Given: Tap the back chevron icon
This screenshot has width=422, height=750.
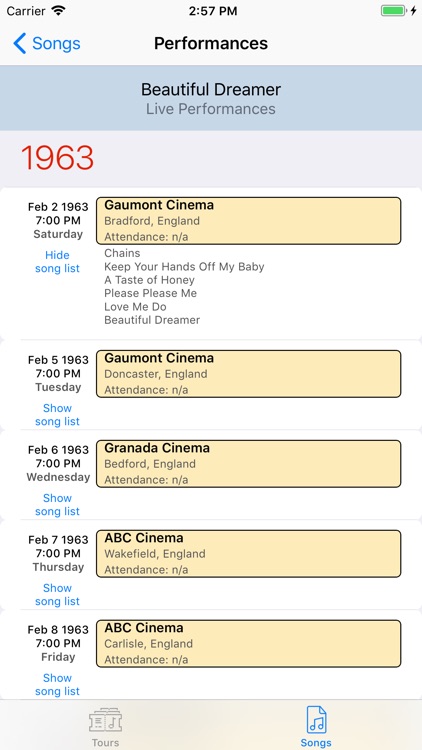Looking at the screenshot, I should click(20, 44).
